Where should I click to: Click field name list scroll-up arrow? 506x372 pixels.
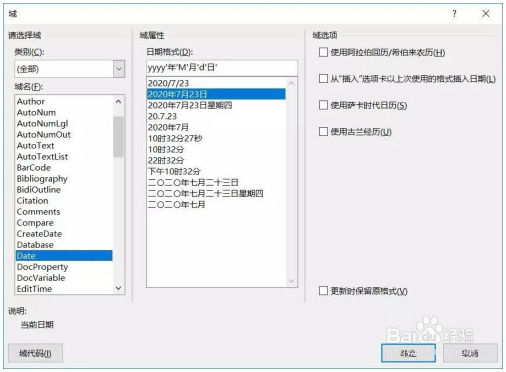tap(118, 101)
